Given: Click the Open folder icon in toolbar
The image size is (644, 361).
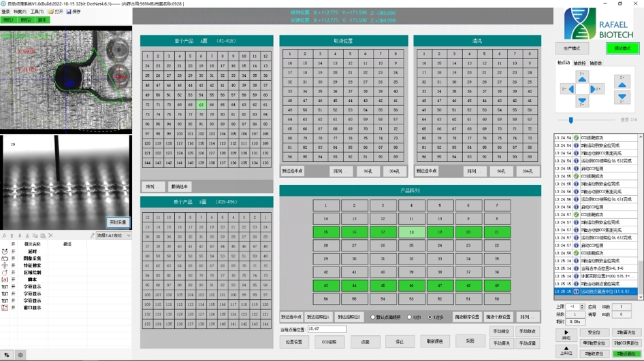Looking at the screenshot, I should pyautogui.click(x=51, y=12).
